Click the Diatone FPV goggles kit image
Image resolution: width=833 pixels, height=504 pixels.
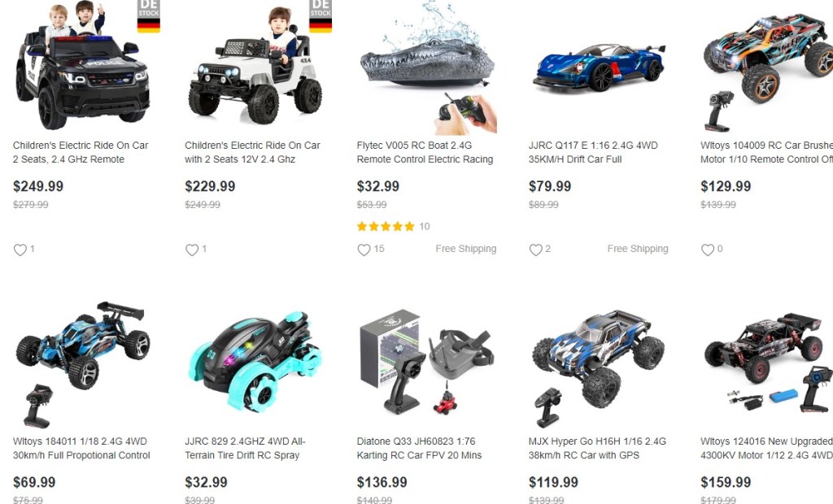click(426, 363)
